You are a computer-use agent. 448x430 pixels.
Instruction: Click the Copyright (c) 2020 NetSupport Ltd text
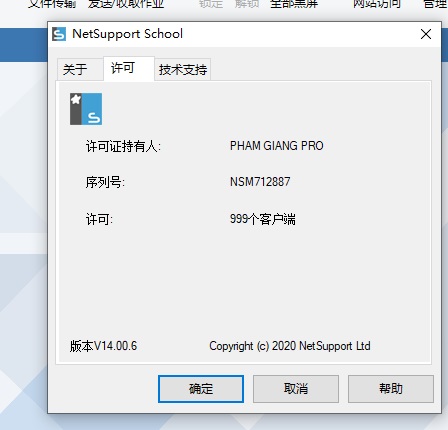coord(290,346)
